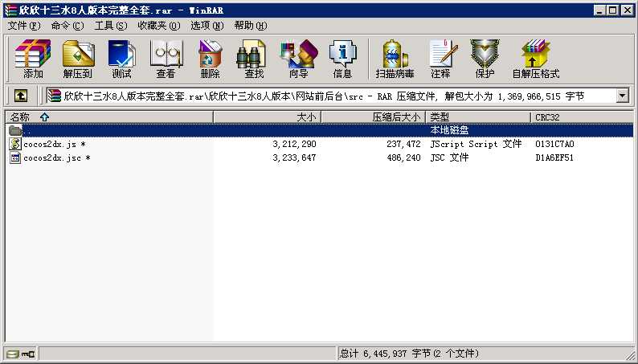This screenshot has width=638, height=364.
Task: Click packed size 237,472
Action: [403, 144]
